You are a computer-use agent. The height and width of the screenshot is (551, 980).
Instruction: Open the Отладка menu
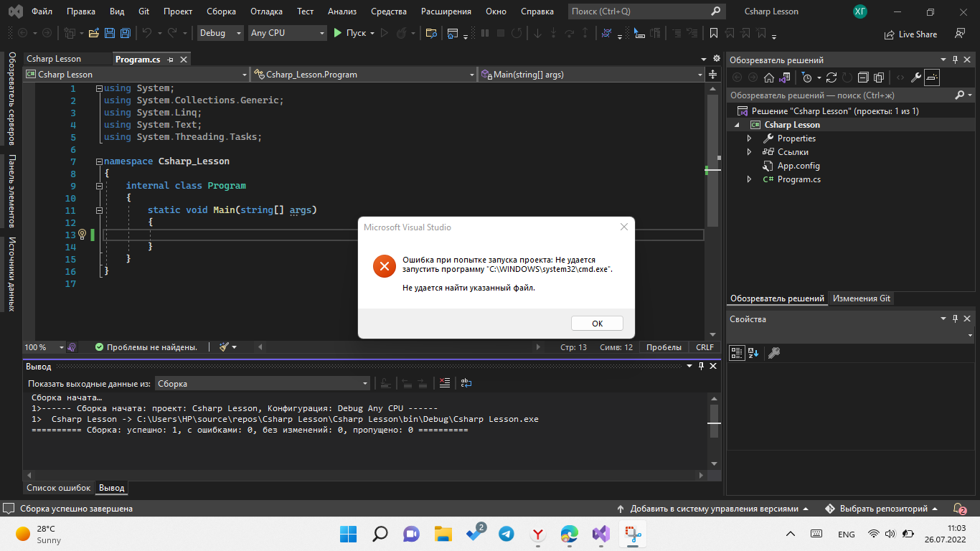tap(266, 11)
